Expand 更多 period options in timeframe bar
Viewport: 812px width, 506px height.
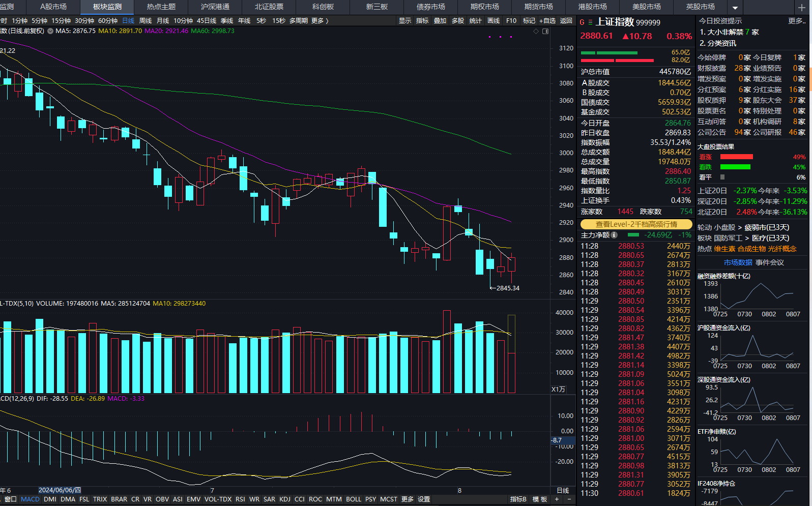click(320, 21)
